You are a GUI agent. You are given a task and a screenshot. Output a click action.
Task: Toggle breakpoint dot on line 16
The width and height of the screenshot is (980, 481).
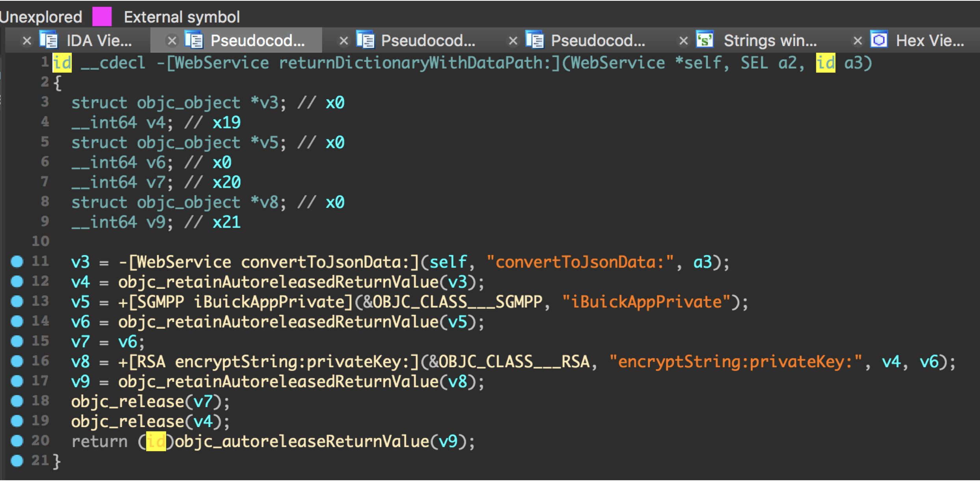tap(17, 361)
